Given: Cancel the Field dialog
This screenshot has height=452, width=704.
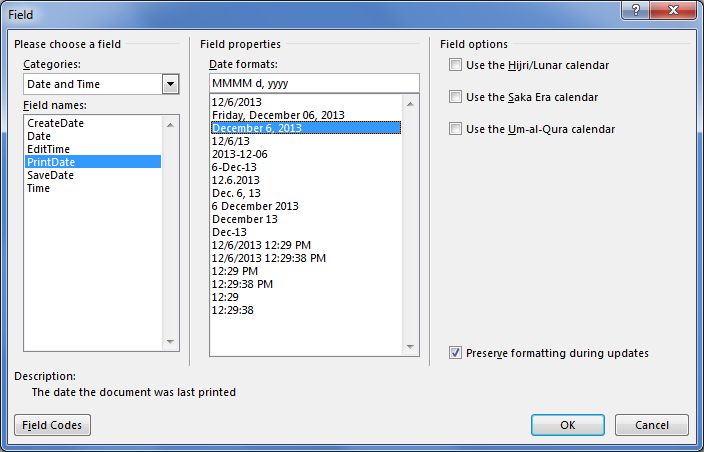Looking at the screenshot, I should [651, 425].
